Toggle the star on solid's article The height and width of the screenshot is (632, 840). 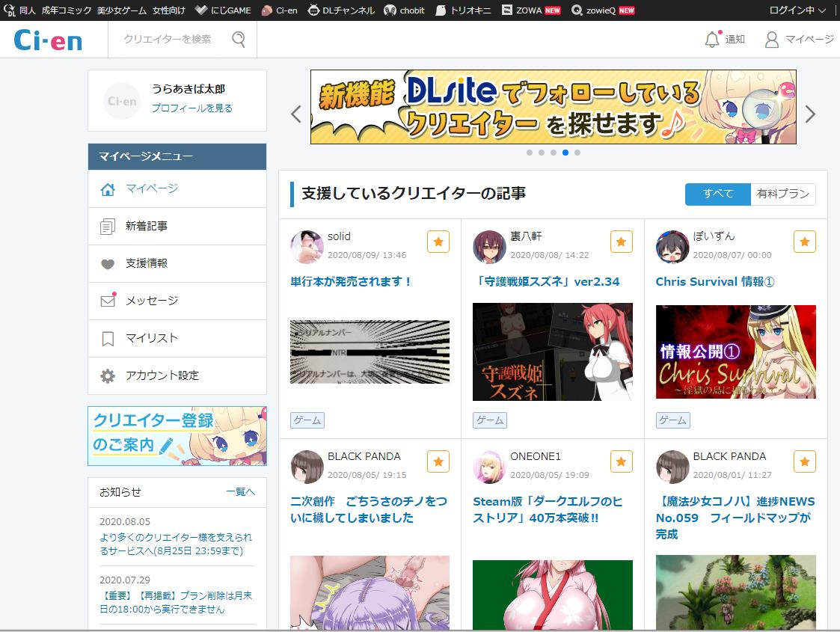tap(438, 242)
